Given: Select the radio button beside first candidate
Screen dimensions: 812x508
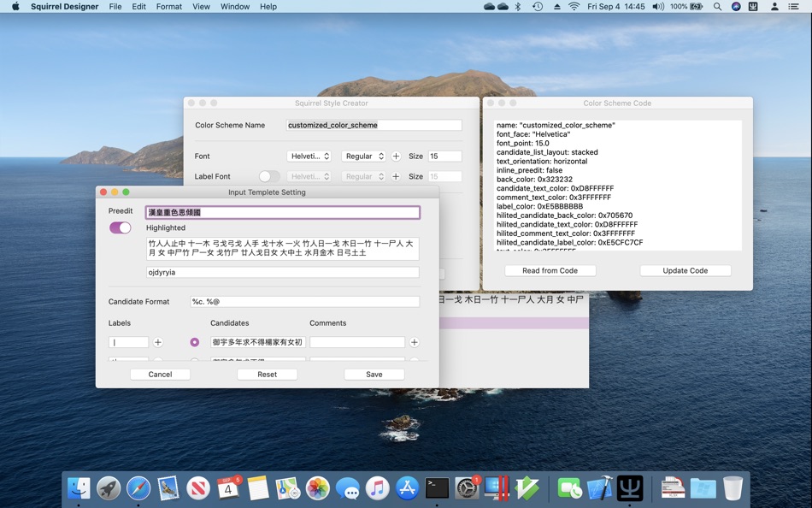Looking at the screenshot, I should coord(194,342).
